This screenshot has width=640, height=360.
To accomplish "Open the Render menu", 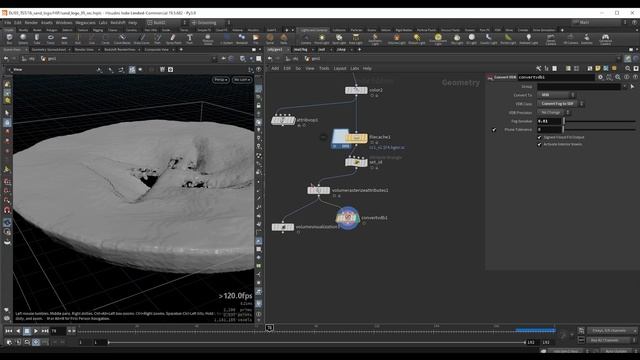I will pos(31,22).
